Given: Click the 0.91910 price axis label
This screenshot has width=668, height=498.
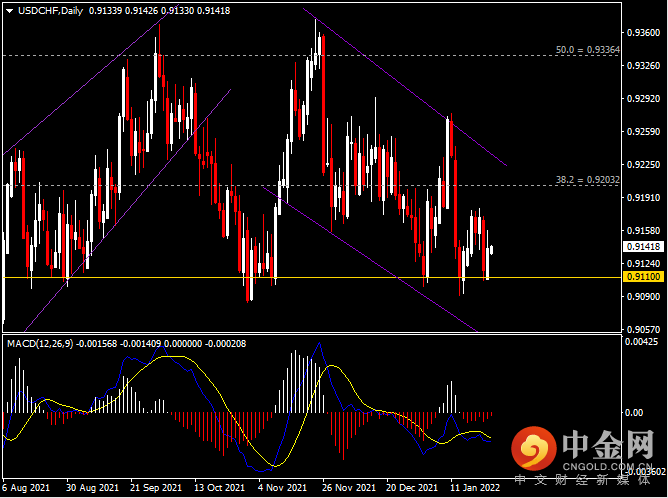Looking at the screenshot, I should [643, 198].
